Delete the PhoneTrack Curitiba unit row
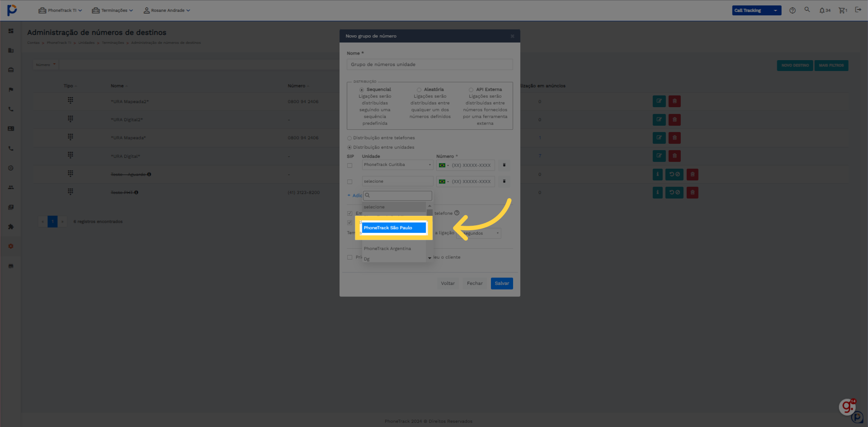 pyautogui.click(x=504, y=165)
